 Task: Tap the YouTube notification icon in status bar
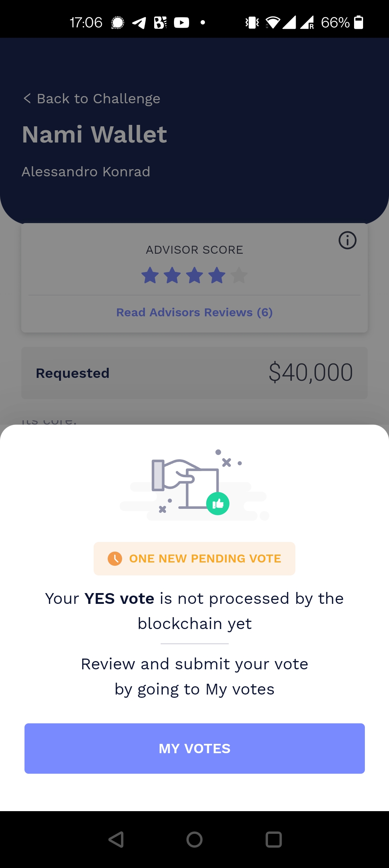[x=182, y=23]
